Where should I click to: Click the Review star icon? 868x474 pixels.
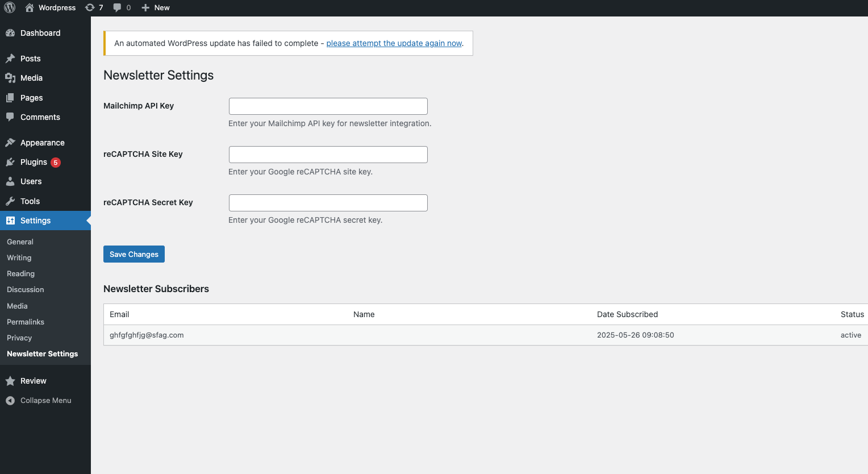10,381
